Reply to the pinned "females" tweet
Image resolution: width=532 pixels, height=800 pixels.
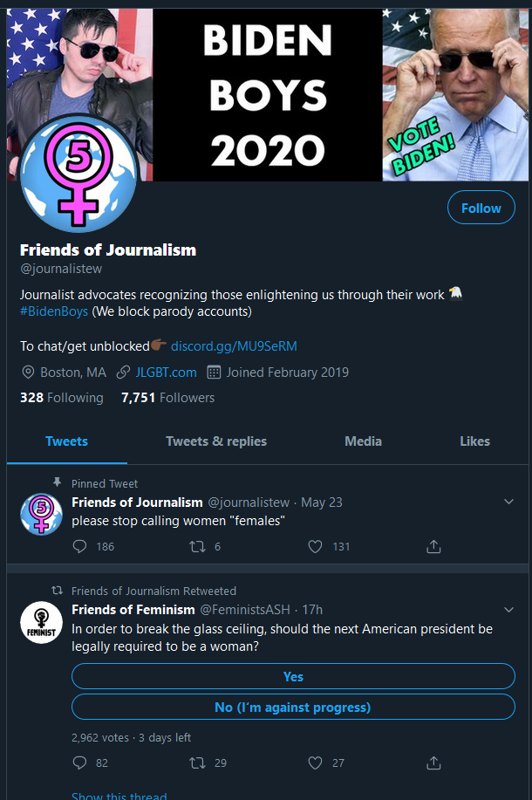(x=79, y=546)
